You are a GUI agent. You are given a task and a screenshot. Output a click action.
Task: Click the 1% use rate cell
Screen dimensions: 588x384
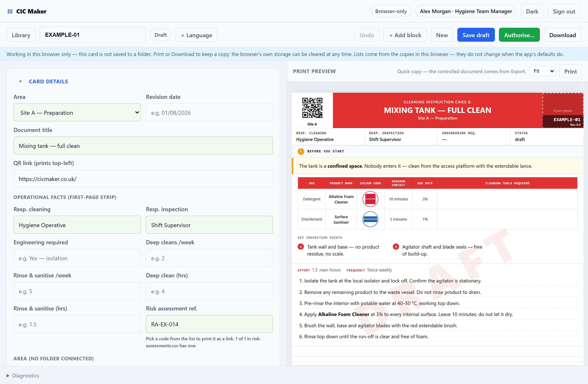coord(425,219)
